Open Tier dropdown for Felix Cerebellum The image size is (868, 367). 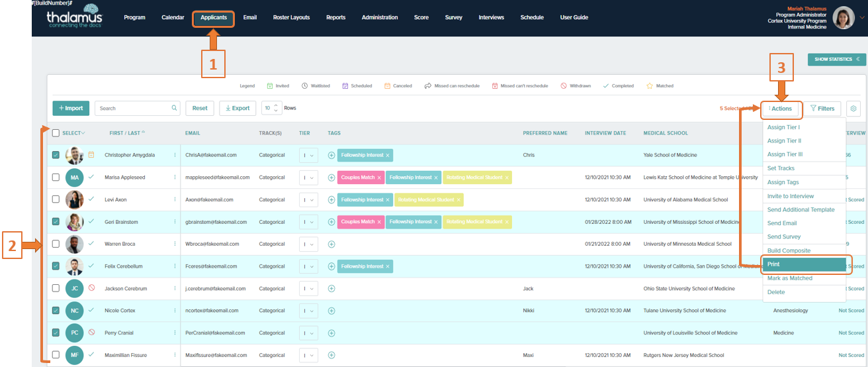(x=309, y=266)
